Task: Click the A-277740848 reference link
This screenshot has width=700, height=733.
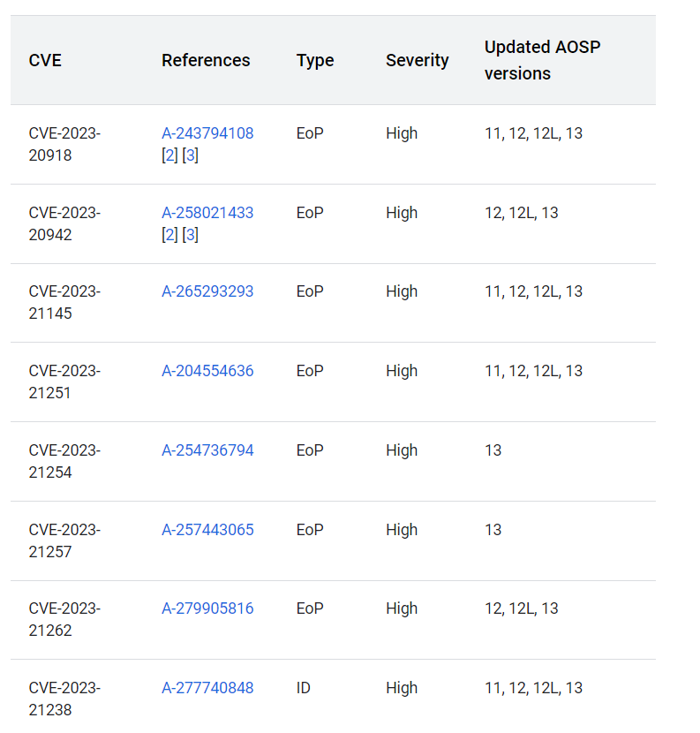Action: pos(207,688)
